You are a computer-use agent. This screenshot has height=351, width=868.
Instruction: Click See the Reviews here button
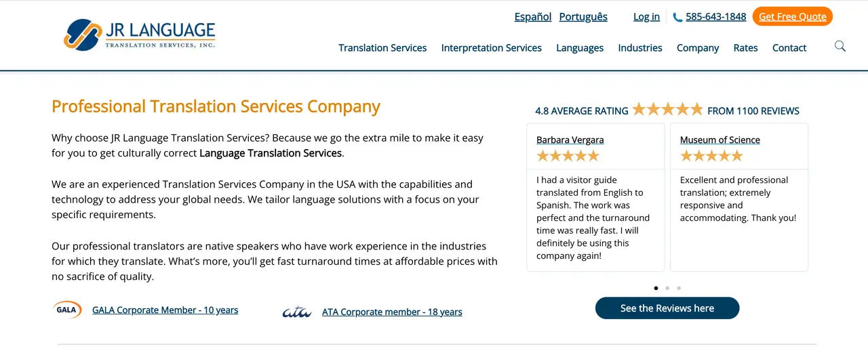click(667, 308)
